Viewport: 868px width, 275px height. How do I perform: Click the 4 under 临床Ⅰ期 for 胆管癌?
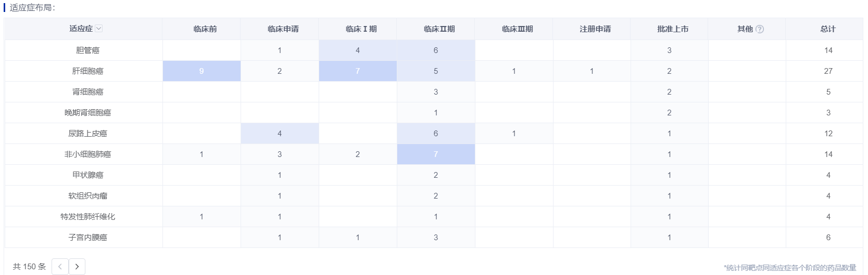coord(358,50)
